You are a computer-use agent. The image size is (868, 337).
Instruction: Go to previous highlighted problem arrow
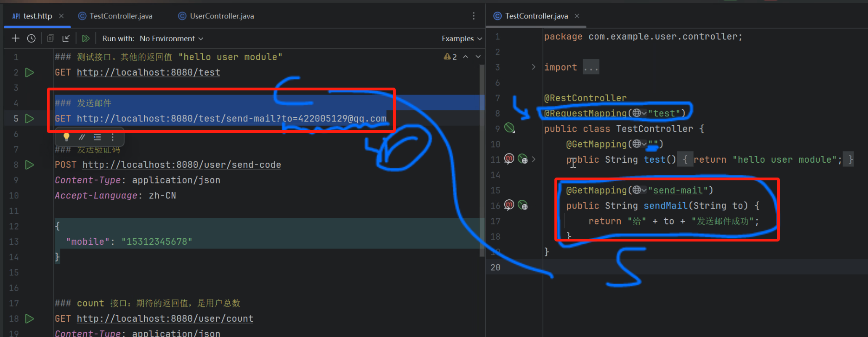465,57
